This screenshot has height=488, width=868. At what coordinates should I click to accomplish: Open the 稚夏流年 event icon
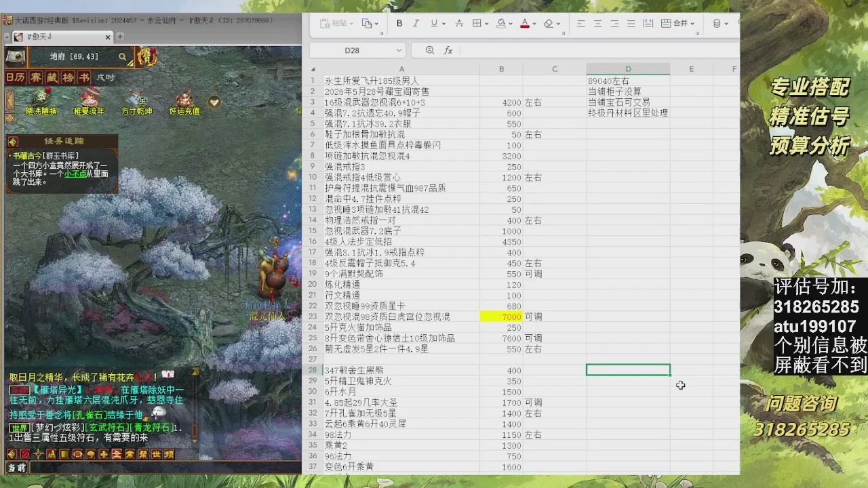pyautogui.click(x=89, y=102)
